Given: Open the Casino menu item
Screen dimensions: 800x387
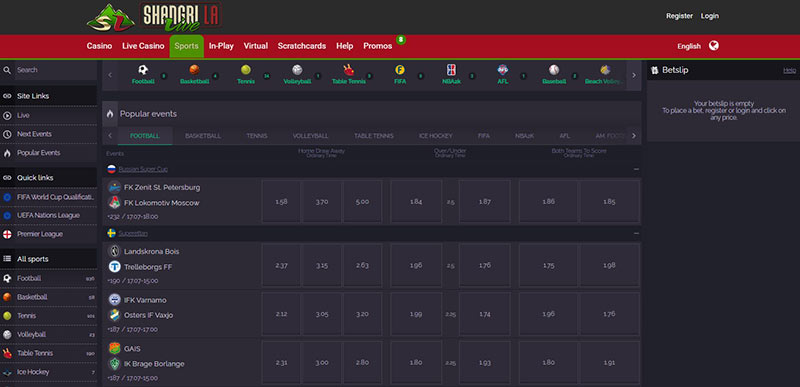Looking at the screenshot, I should 99,46.
